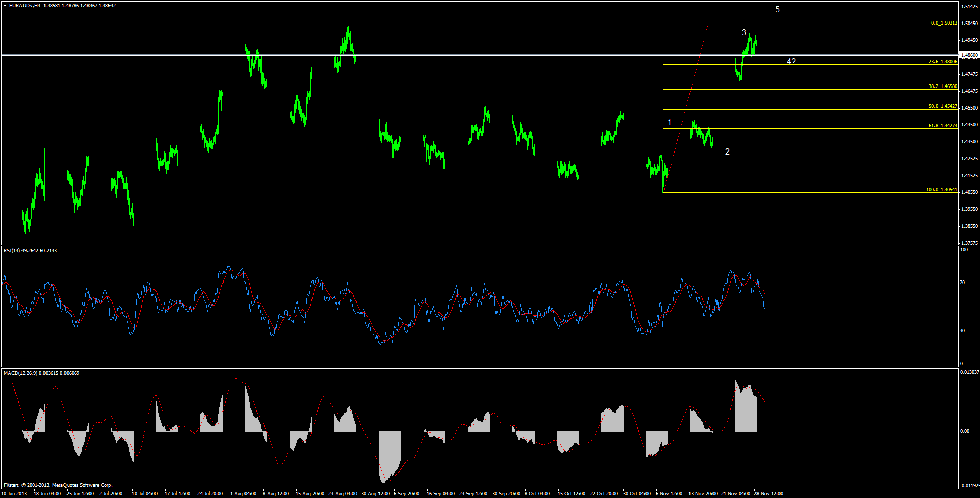
Task: Click the FXstart MetaQuotes copyright text
Action: (58, 485)
